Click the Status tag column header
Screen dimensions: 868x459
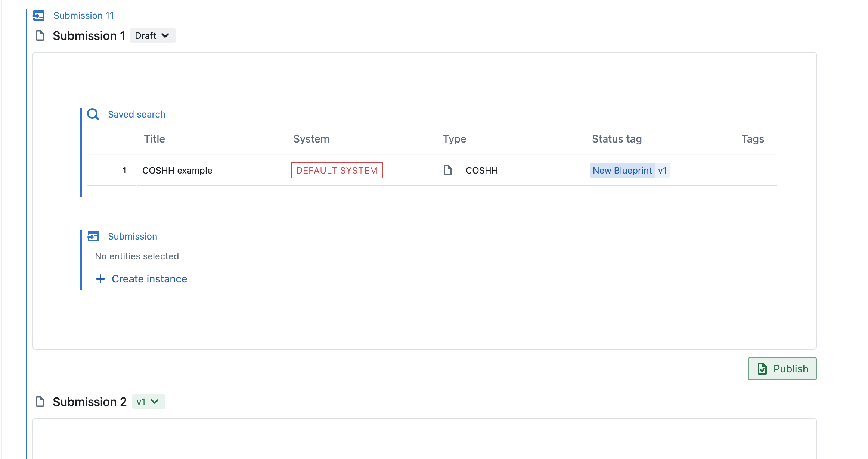point(617,139)
